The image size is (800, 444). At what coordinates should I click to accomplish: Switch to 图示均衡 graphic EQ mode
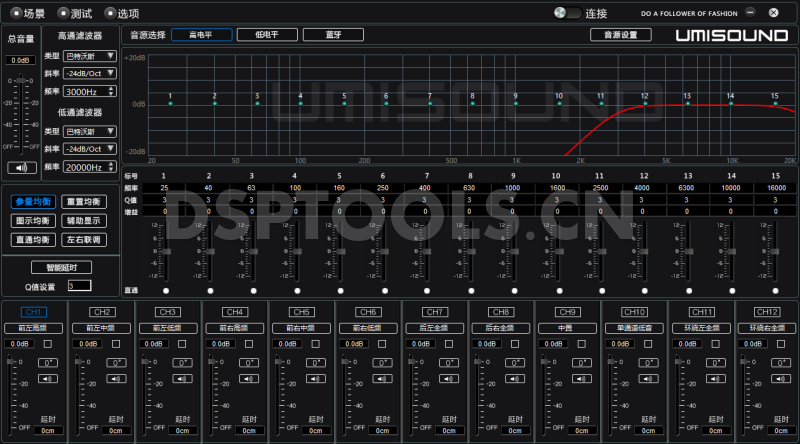(x=33, y=221)
